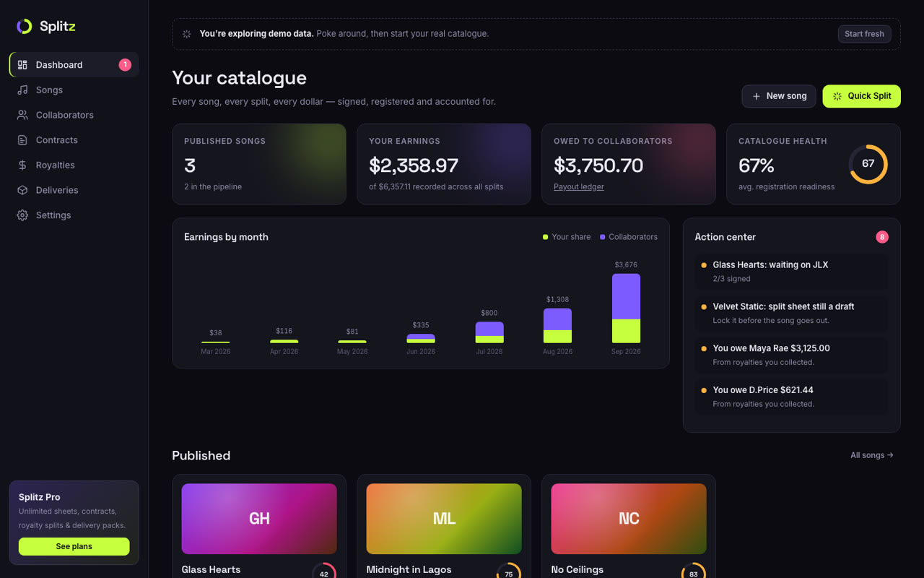Open You owe D.Price action

coord(792,397)
